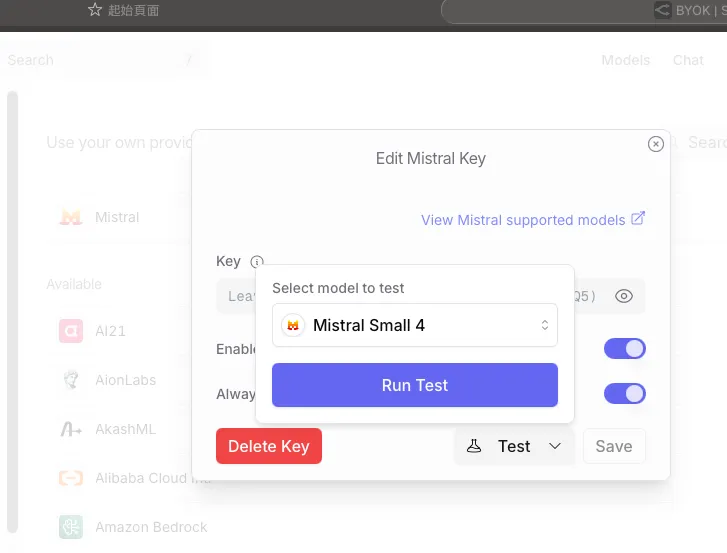Close the Edit Mistral Key dialog
The height and width of the screenshot is (553, 727).
click(x=656, y=144)
